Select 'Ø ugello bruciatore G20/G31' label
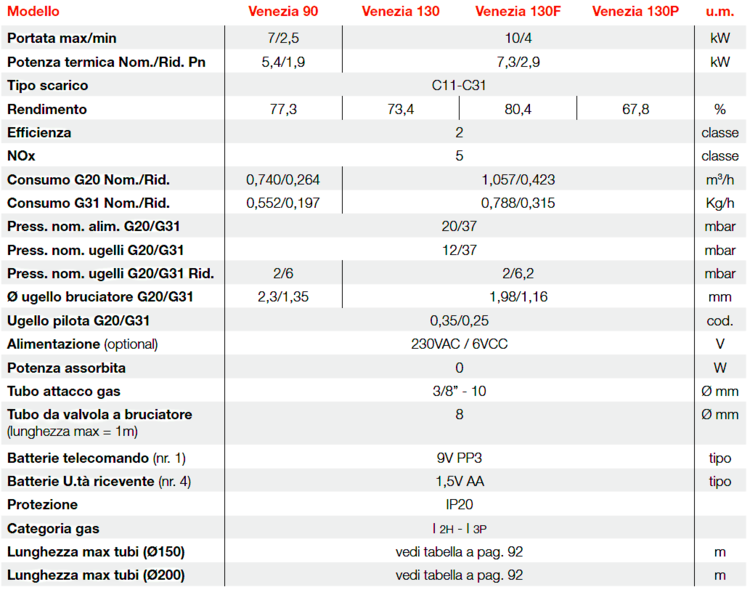 [x=100, y=298]
